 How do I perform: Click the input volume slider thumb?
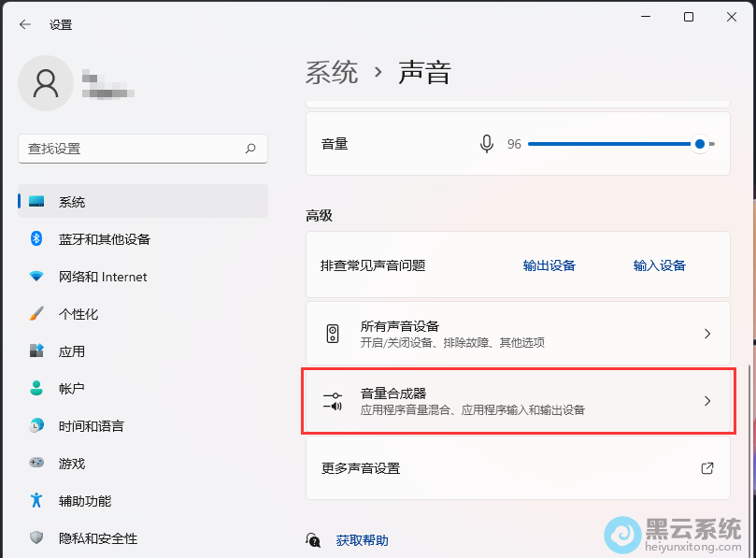[700, 144]
